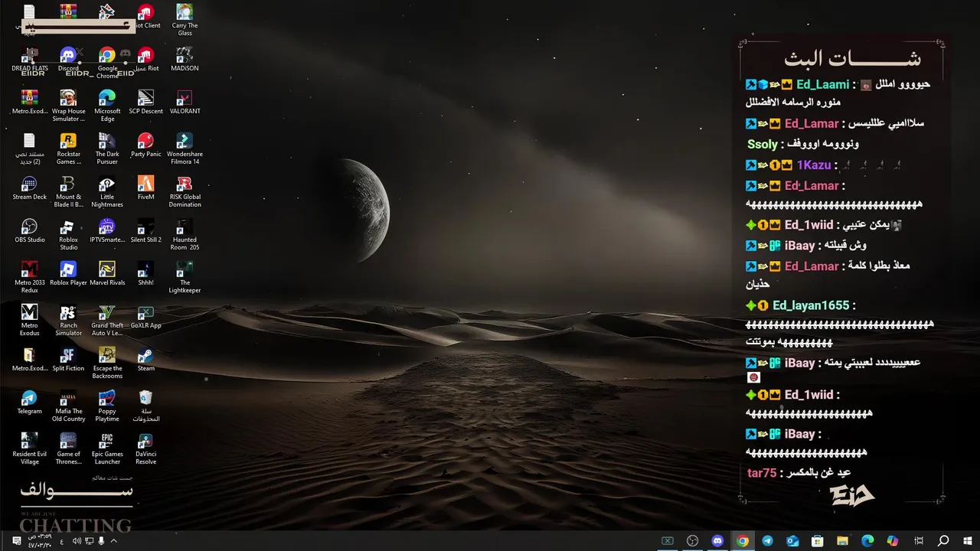Select the مستند نصي جديد (2) text file
The width and height of the screenshot is (980, 551).
29,149
